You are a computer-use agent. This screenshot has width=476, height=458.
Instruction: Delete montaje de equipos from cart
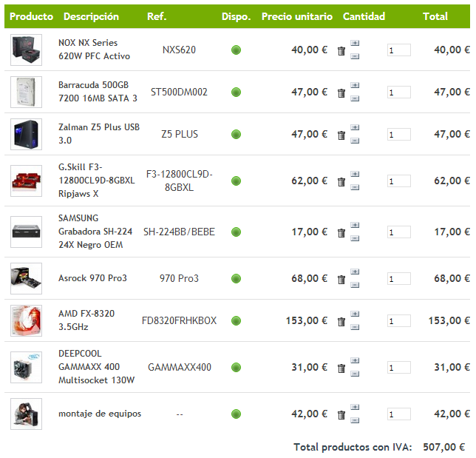(x=341, y=415)
